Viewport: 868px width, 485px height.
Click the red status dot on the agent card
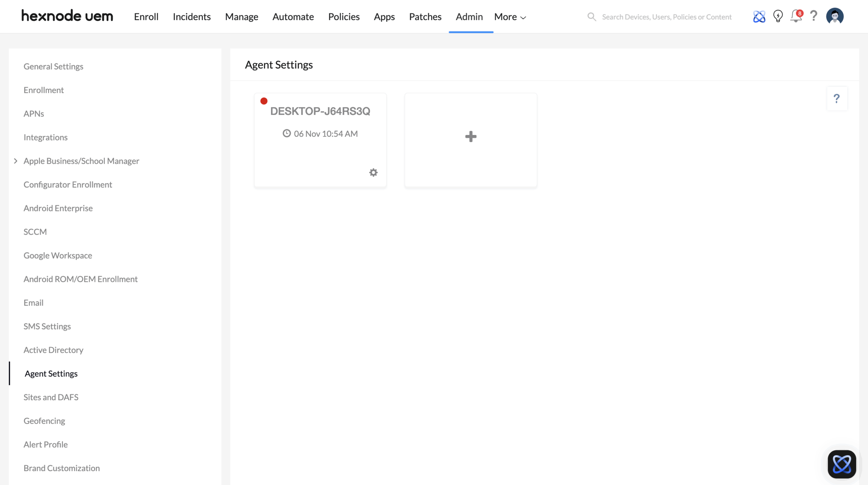coord(264,100)
